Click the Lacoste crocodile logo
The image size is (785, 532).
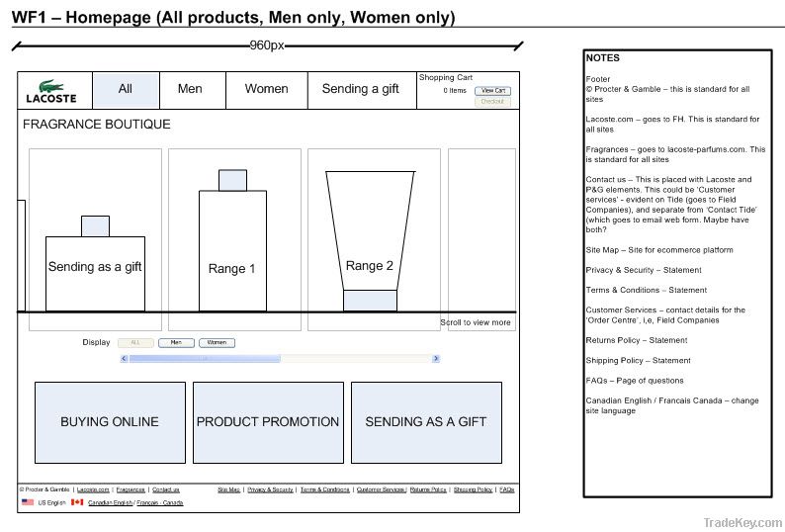[51, 91]
